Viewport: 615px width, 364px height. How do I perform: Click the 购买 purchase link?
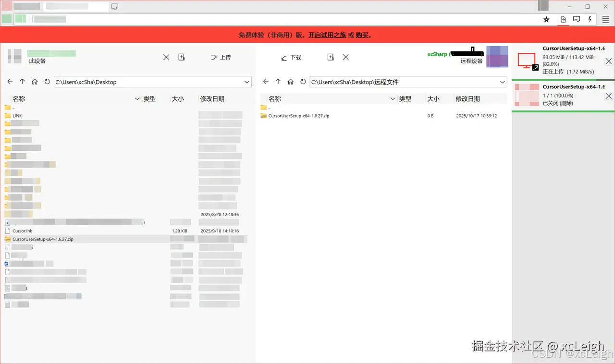coord(361,35)
